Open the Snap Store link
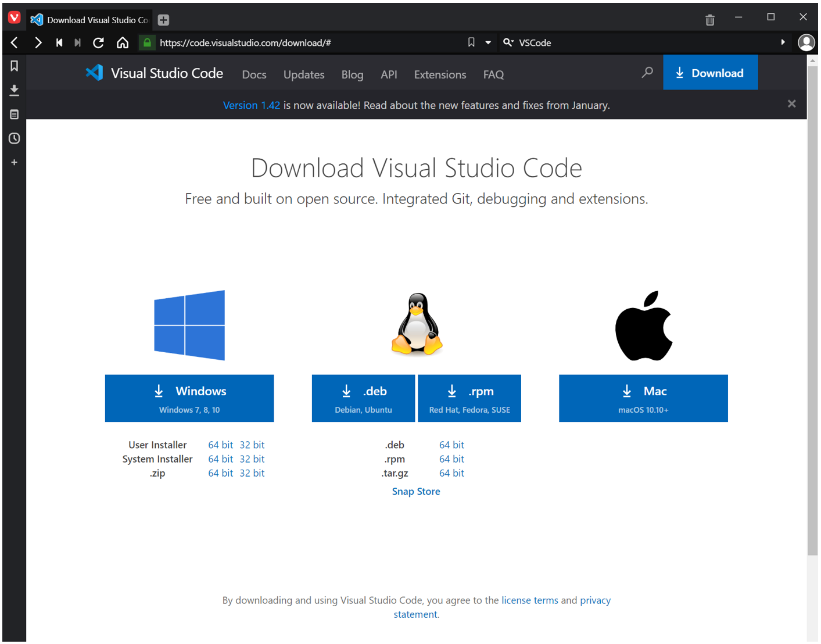This screenshot has width=821, height=644. pyautogui.click(x=416, y=491)
